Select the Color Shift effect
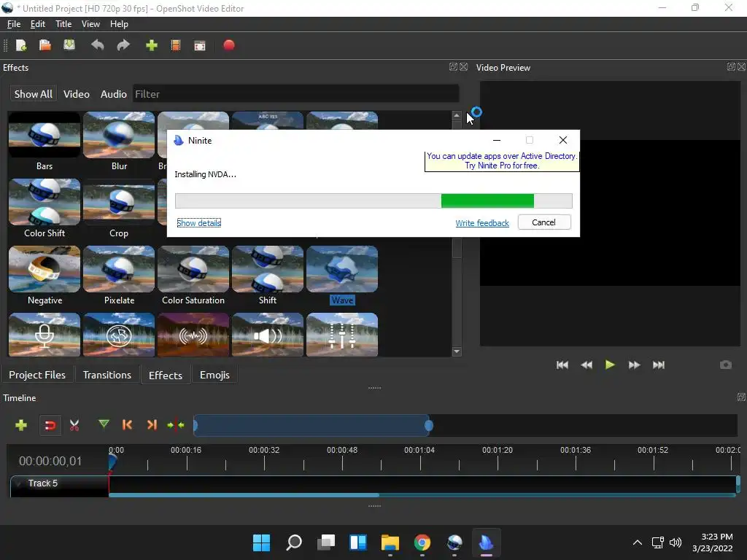 pyautogui.click(x=44, y=202)
